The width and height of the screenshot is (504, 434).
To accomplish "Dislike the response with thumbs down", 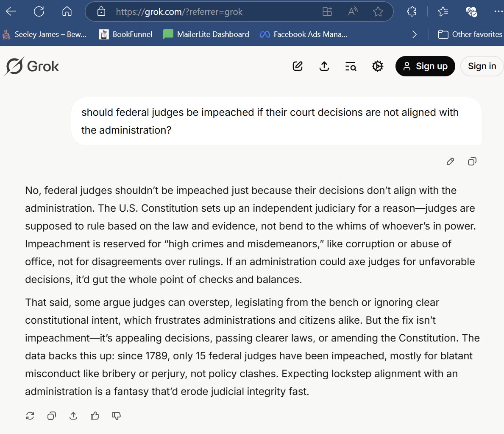I will tap(117, 416).
